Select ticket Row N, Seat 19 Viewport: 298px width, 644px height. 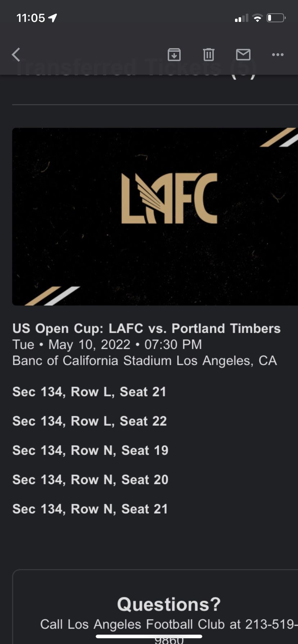click(90, 450)
